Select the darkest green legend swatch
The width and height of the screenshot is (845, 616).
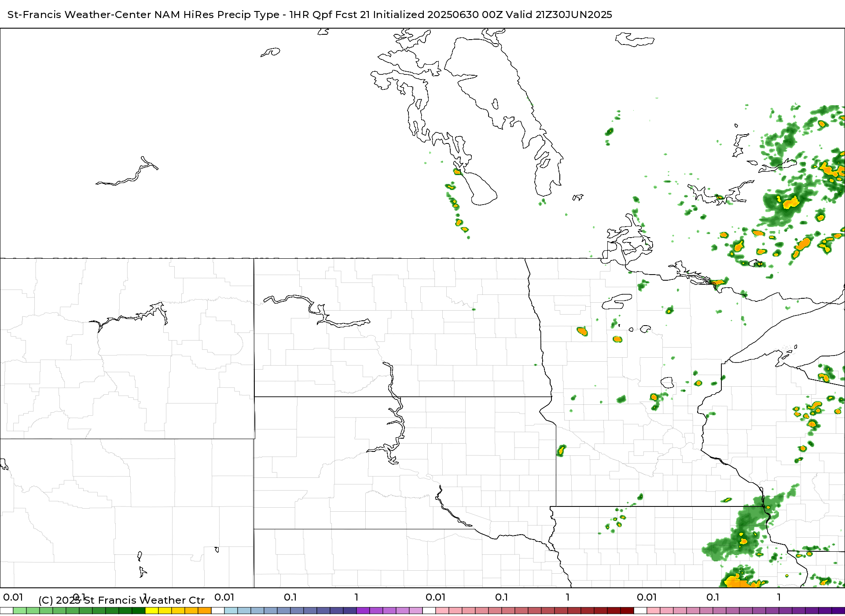point(139,611)
